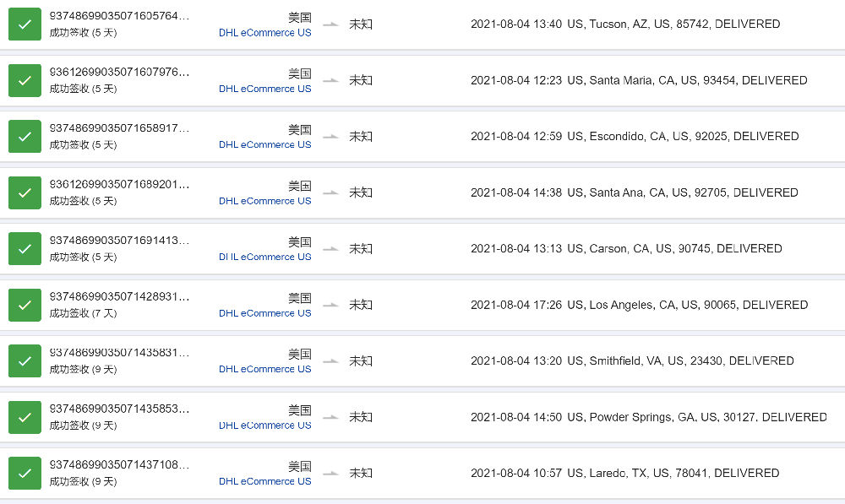Click green checkmark for Carson shipment
This screenshot has height=504, width=845.
point(25,249)
